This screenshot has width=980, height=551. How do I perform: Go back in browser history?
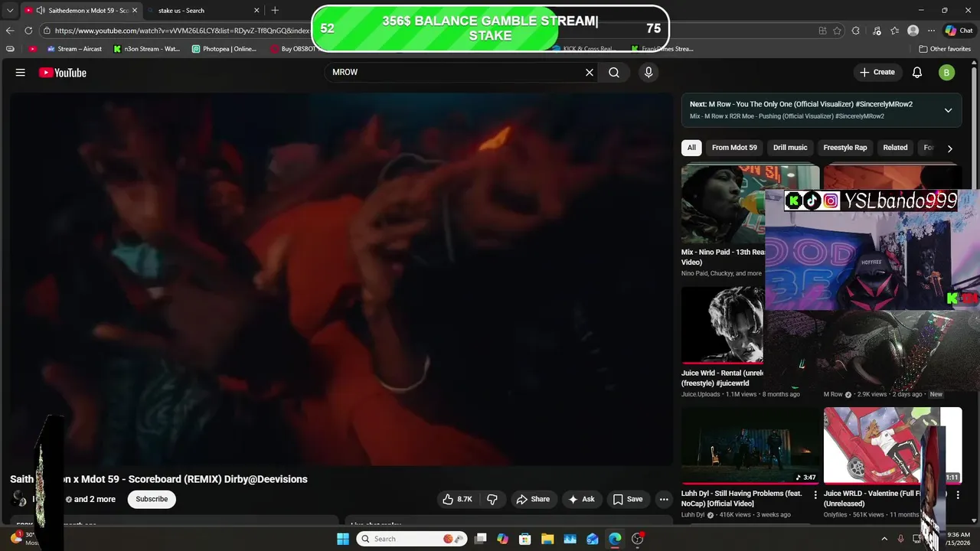(x=10, y=31)
